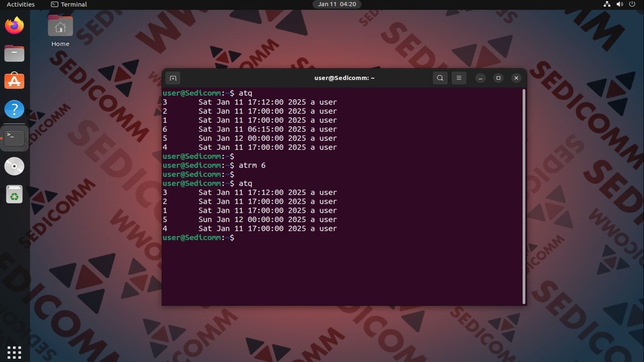This screenshot has height=362, width=644.
Task: Launch Firefox from the dock
Action: [x=14, y=26]
